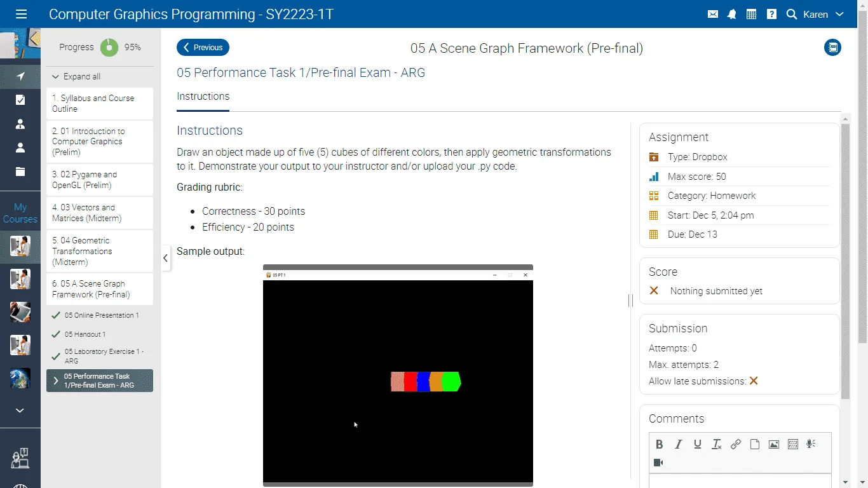Collapse the module sidebar with the arrow handle
This screenshot has height=488, width=868.
tap(166, 258)
